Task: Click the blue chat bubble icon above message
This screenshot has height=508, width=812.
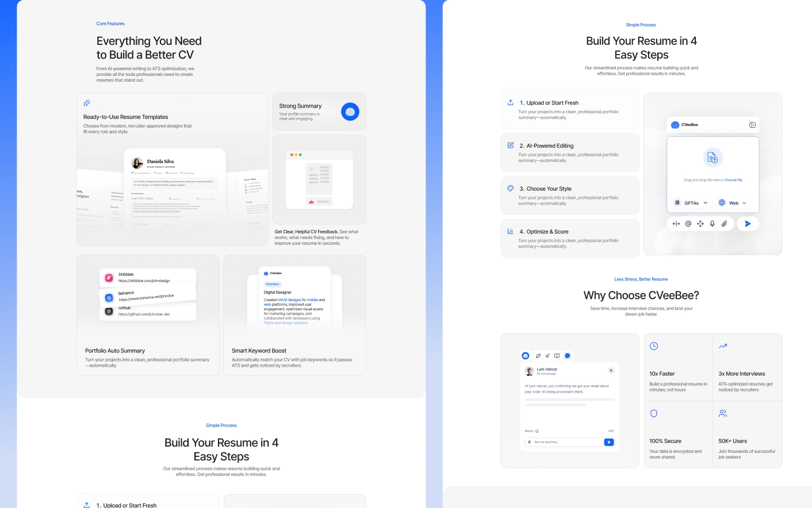Action: click(x=568, y=356)
